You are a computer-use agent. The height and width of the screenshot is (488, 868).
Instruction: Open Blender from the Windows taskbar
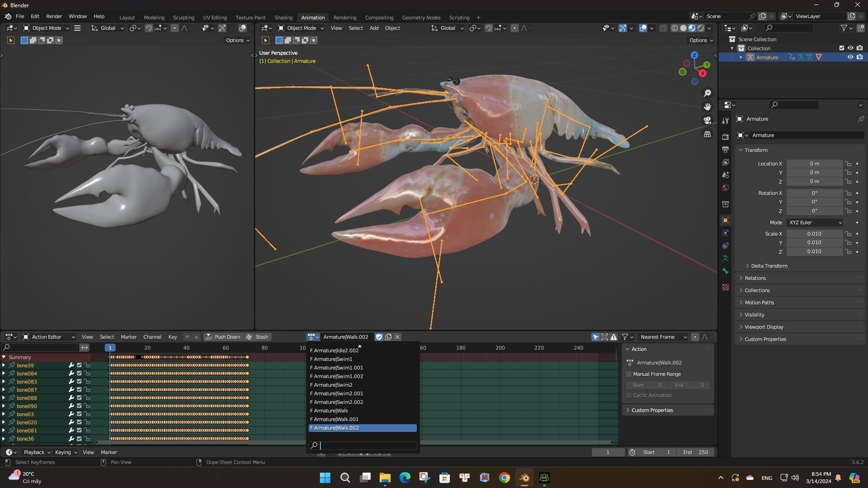pyautogui.click(x=524, y=478)
